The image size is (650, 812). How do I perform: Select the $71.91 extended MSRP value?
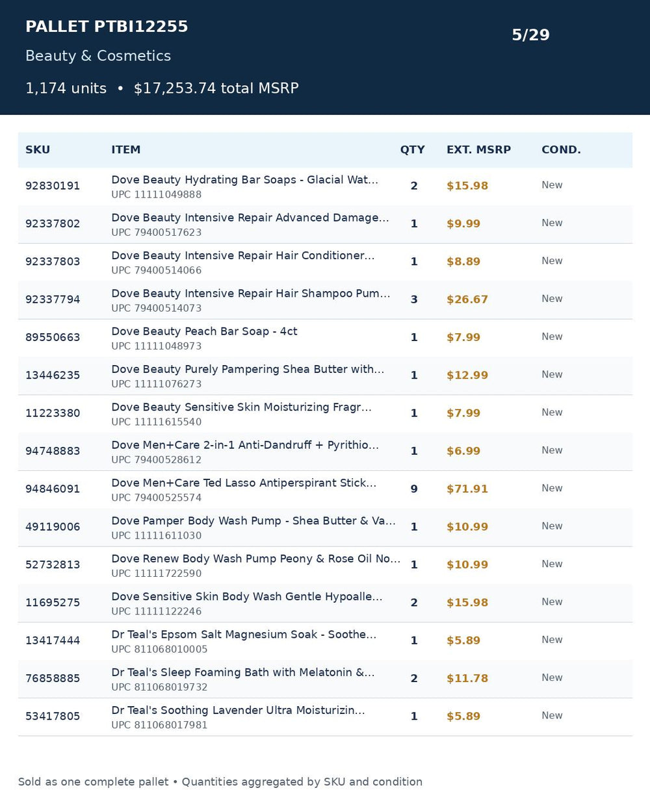[467, 489]
